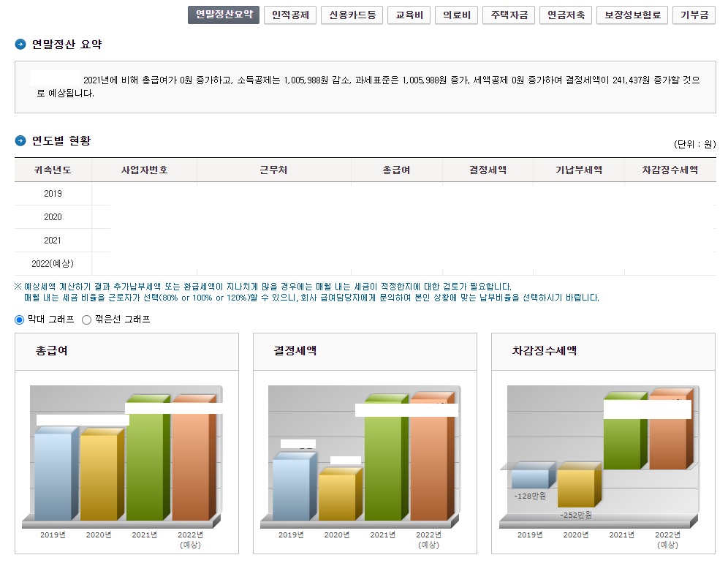Select the 보장성보험료 tab
The height and width of the screenshot is (574, 728).
point(632,15)
